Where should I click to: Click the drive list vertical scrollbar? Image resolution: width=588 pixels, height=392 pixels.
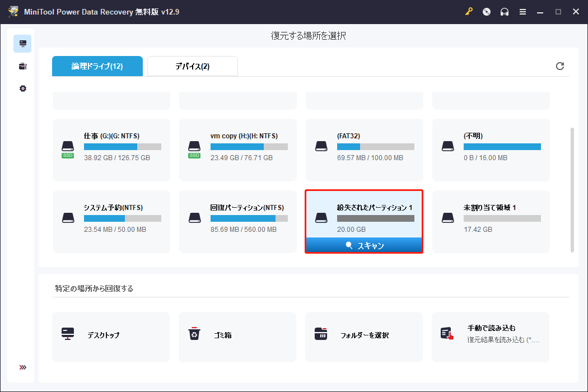point(572,190)
